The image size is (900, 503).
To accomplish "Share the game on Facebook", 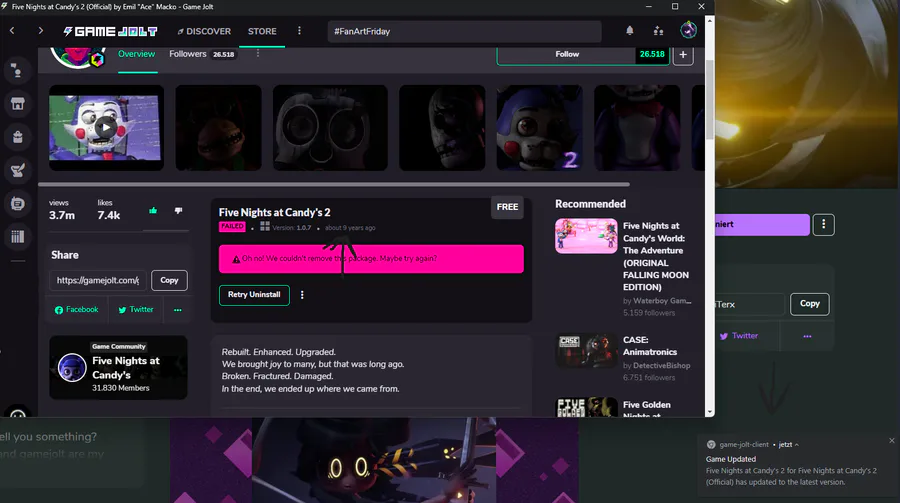I will (x=76, y=309).
